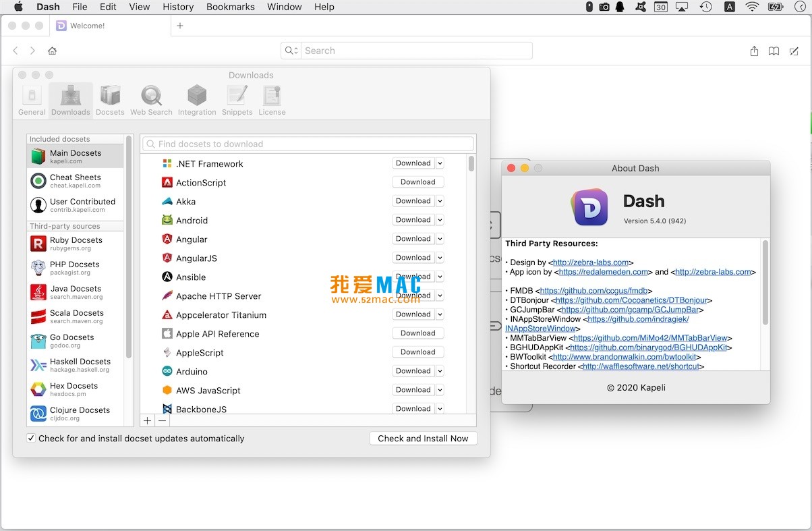Select Java Docsets source

tap(76, 292)
